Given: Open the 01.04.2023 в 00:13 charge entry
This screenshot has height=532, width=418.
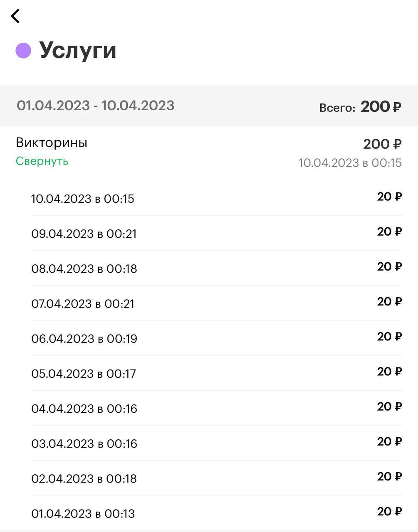Looking at the screenshot, I should (83, 513).
